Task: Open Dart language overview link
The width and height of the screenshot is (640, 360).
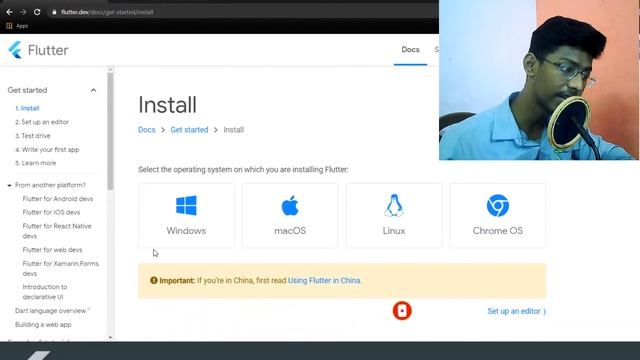Action: (x=51, y=311)
